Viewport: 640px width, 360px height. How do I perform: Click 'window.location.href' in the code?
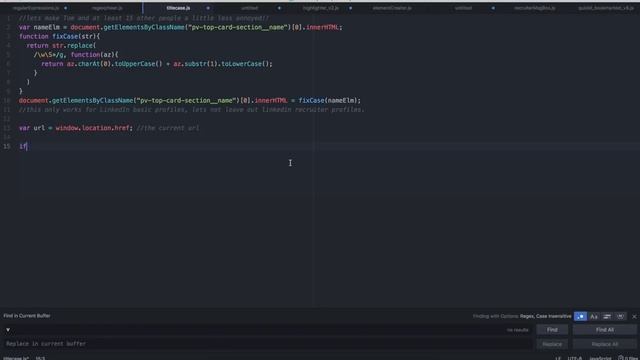pyautogui.click(x=92, y=128)
